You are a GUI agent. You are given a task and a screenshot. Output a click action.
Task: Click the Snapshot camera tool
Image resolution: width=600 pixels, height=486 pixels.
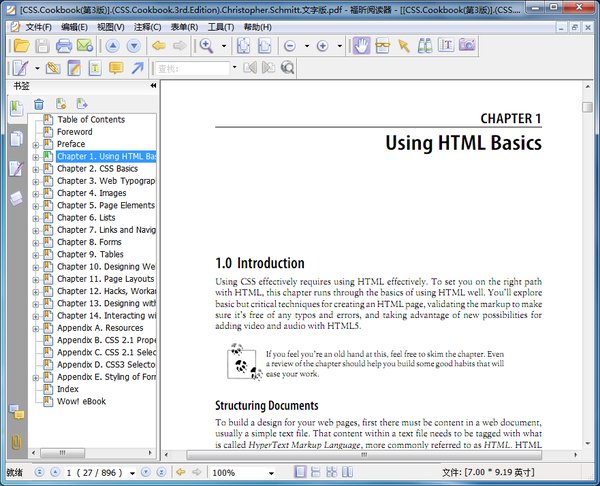pos(467,45)
